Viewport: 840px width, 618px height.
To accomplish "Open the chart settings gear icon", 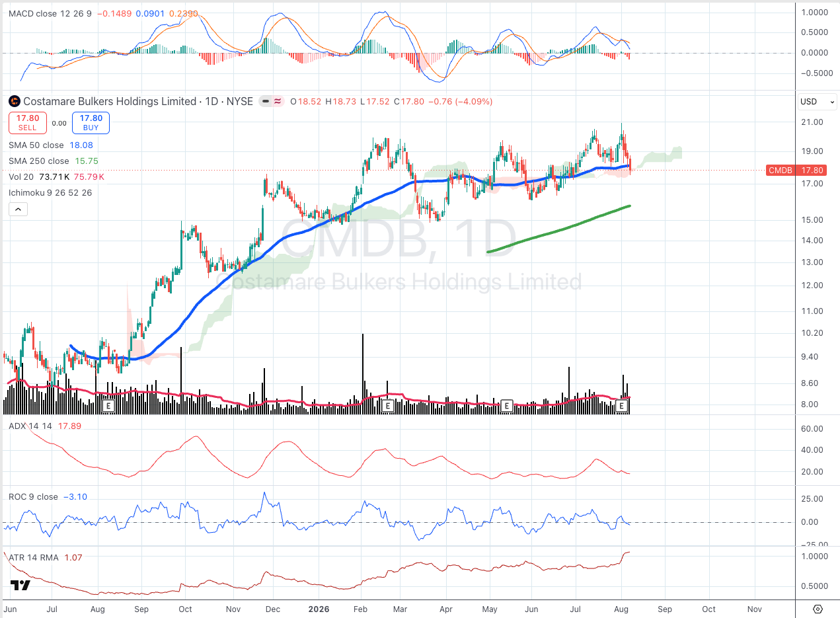I will pyautogui.click(x=818, y=609).
